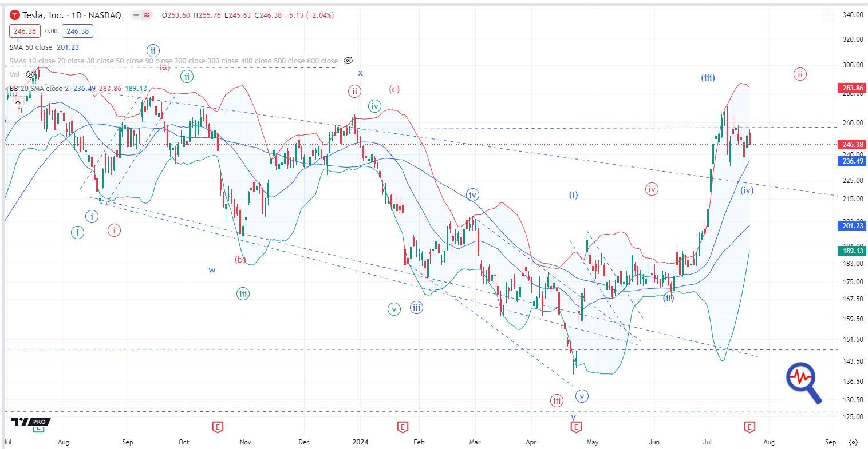Click the 2024 label on the time axis
This screenshot has height=449, width=868.
[360, 442]
